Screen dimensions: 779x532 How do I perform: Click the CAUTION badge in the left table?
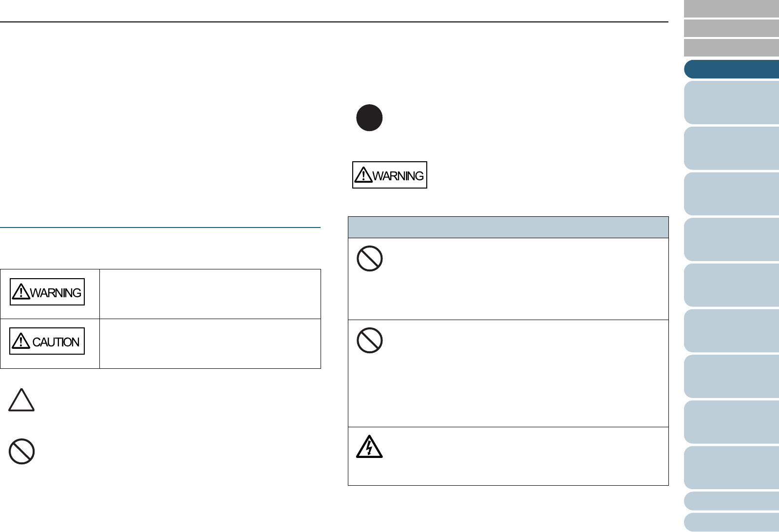[x=47, y=342]
